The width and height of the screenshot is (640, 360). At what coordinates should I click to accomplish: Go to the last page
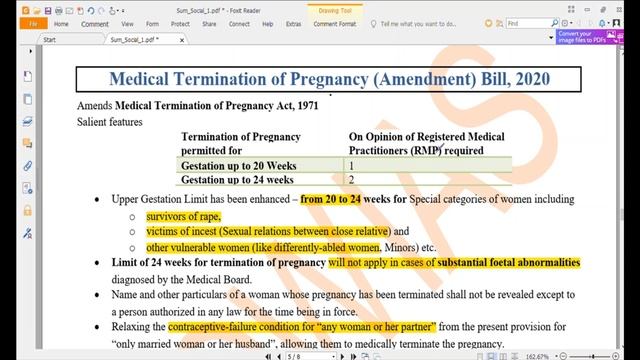tap(353, 356)
